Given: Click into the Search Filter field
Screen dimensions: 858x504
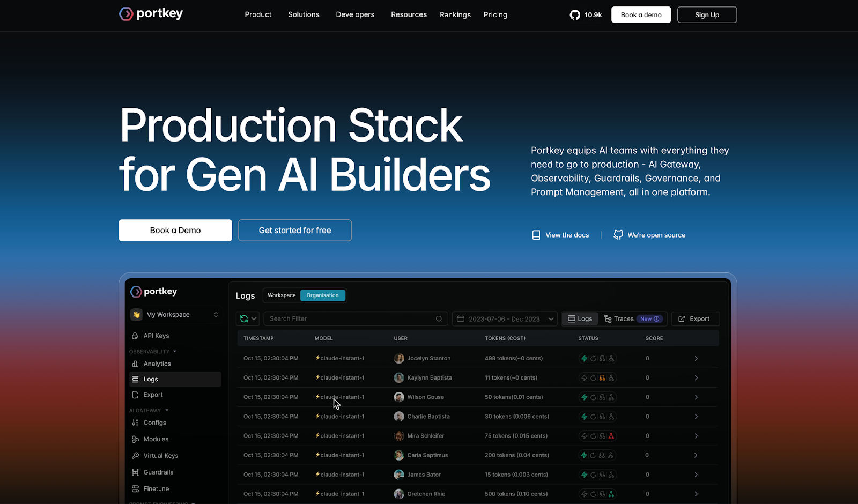Looking at the screenshot, I should 351,318.
